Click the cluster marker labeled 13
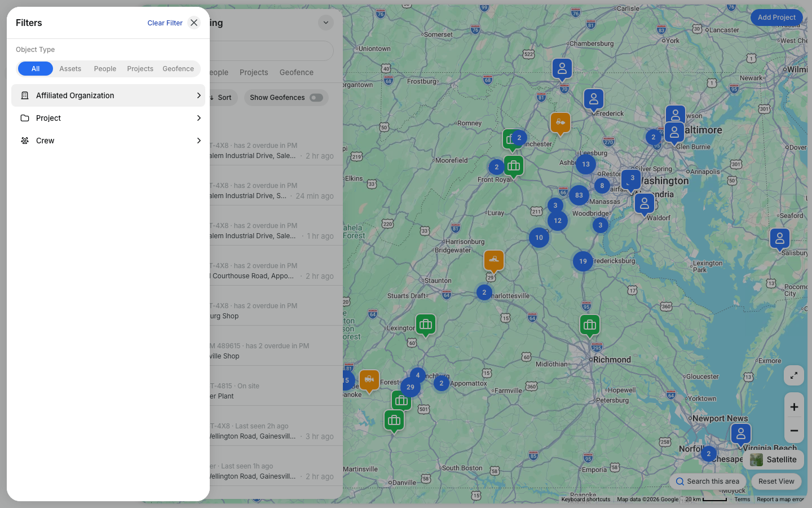The width and height of the screenshot is (812, 508). pos(586,164)
